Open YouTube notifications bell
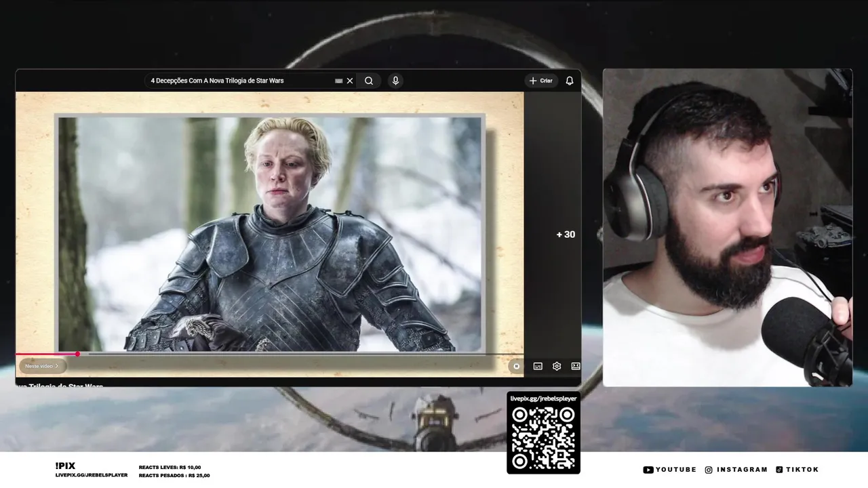This screenshot has height=488, width=868. tap(570, 81)
